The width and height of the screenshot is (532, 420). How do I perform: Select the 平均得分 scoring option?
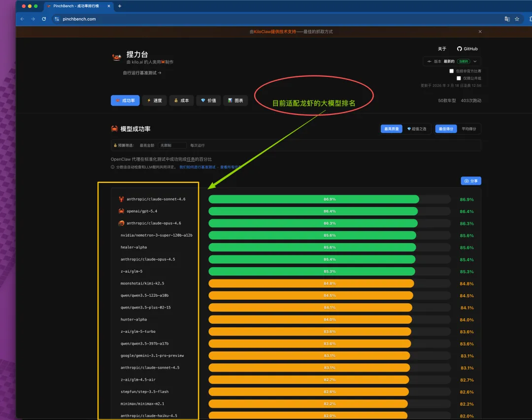coord(468,129)
